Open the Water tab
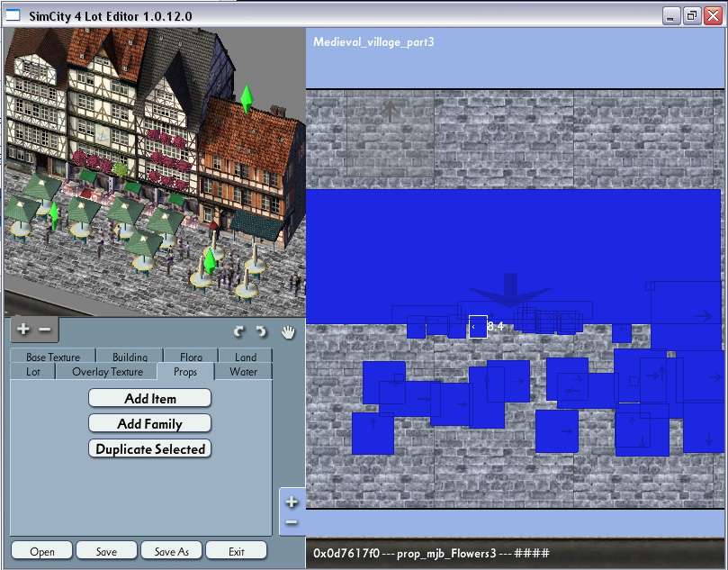 pos(243,371)
